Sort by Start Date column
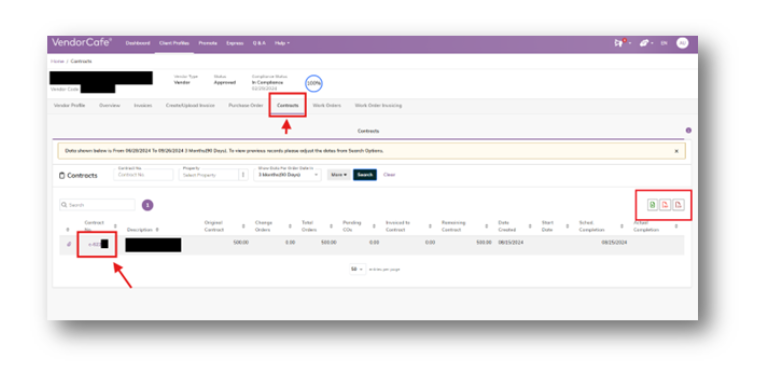 [x=567, y=226]
